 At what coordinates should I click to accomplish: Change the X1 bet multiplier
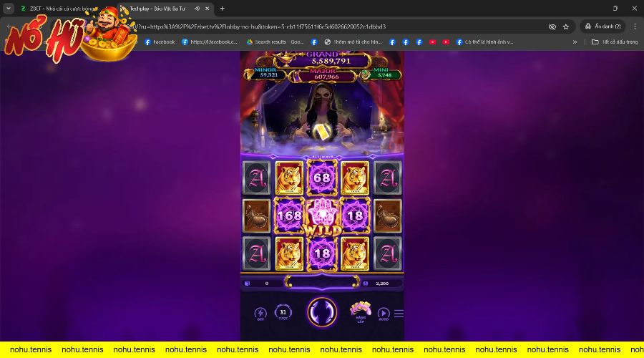pyautogui.click(x=283, y=314)
